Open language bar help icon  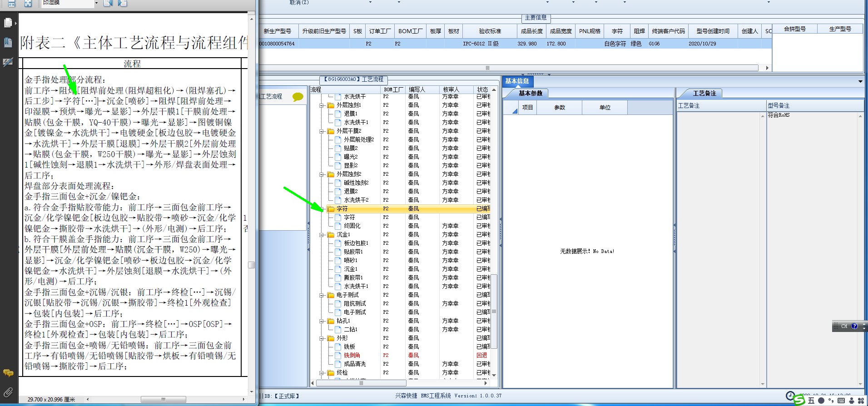[x=854, y=326]
